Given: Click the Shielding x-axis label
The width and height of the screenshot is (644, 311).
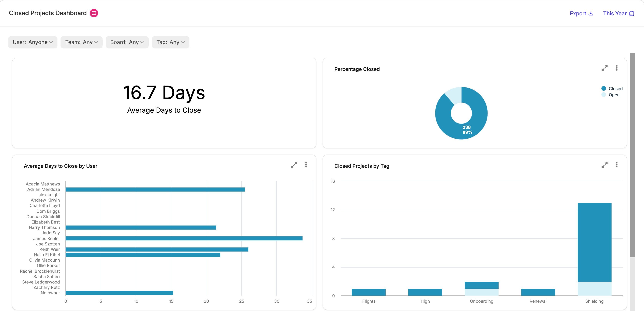Looking at the screenshot, I should click(x=594, y=301).
